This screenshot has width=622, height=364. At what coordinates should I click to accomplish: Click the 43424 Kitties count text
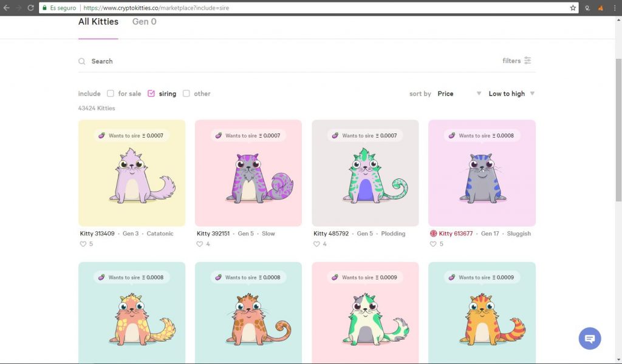tap(97, 108)
